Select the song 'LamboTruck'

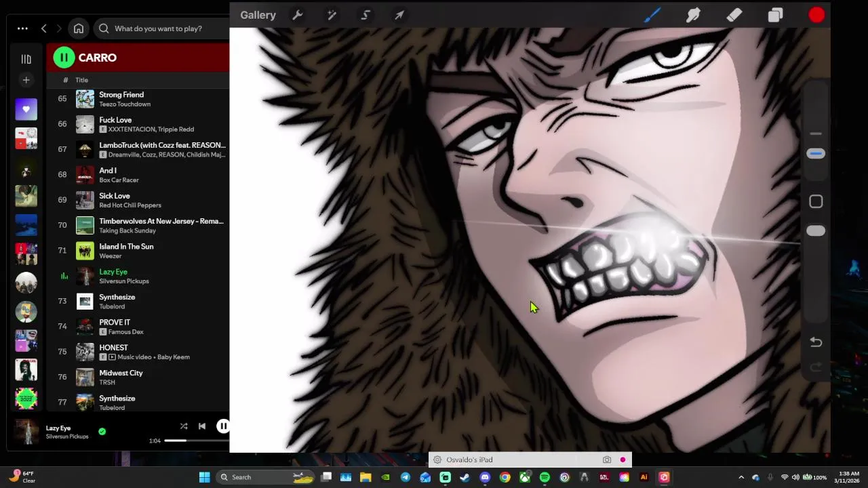tap(162, 145)
